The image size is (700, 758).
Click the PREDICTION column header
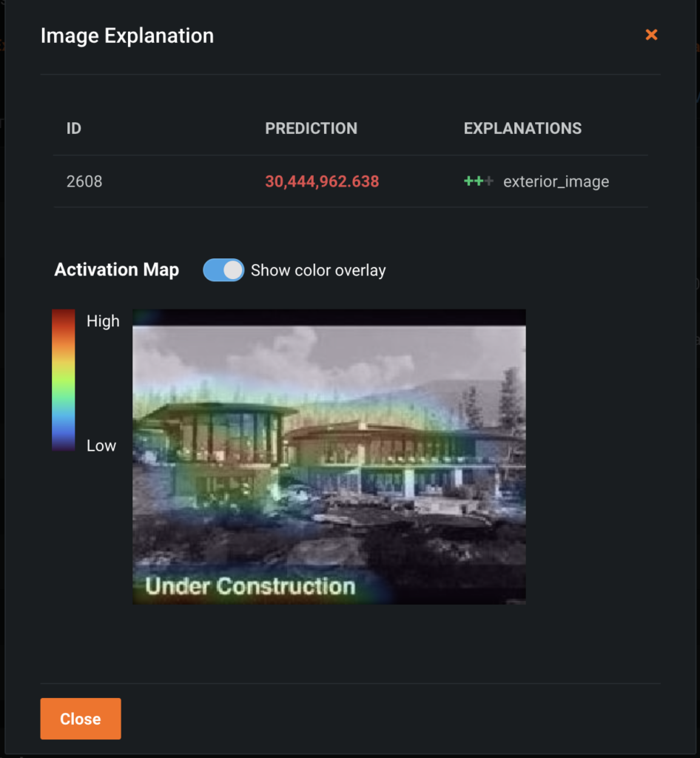pos(311,128)
